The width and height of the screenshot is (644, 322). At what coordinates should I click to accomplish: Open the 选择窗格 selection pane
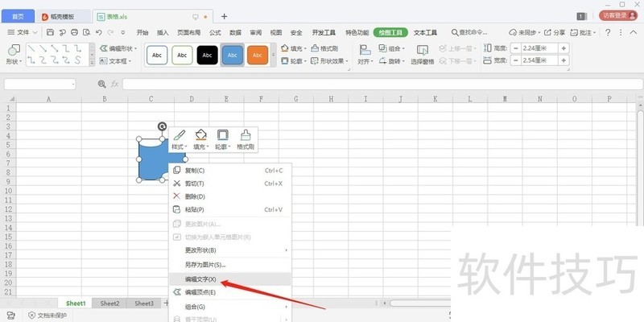pos(422,55)
